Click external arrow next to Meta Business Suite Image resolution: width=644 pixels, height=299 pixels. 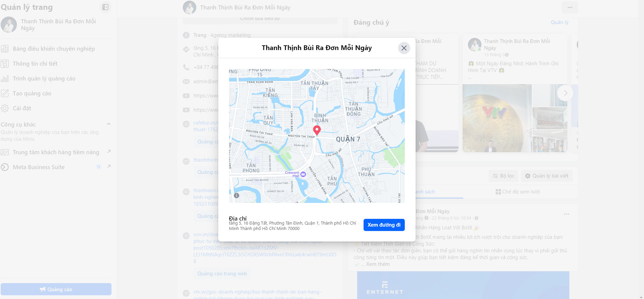(109, 166)
